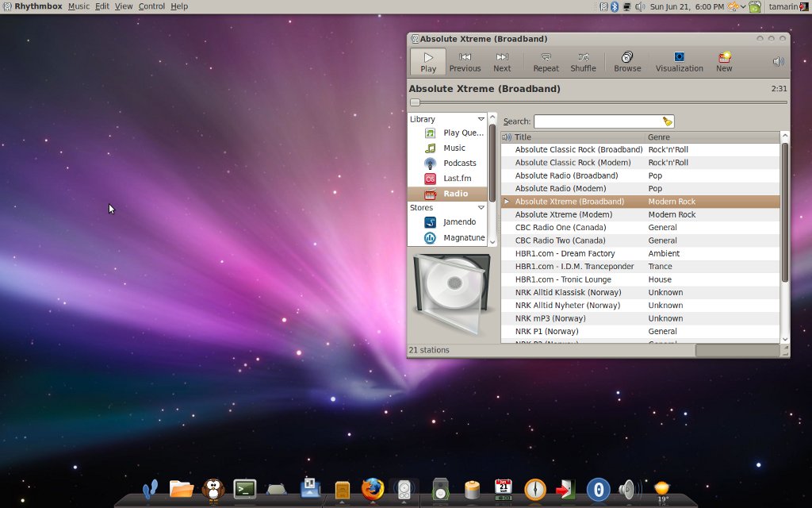This screenshot has height=508, width=812.
Task: Open the clock showing Sun Jun 21
Action: [687, 6]
